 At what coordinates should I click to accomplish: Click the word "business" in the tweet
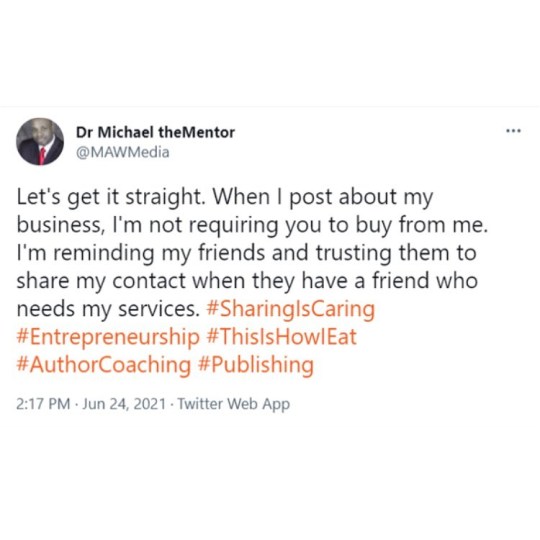tap(58, 225)
